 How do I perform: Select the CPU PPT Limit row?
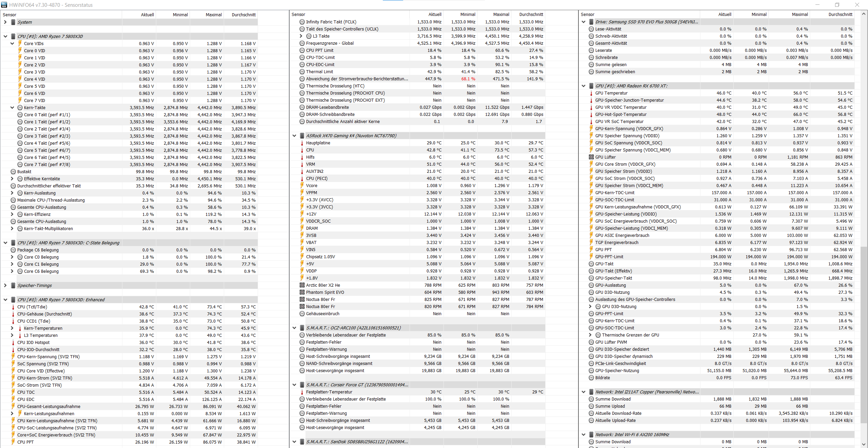point(319,50)
